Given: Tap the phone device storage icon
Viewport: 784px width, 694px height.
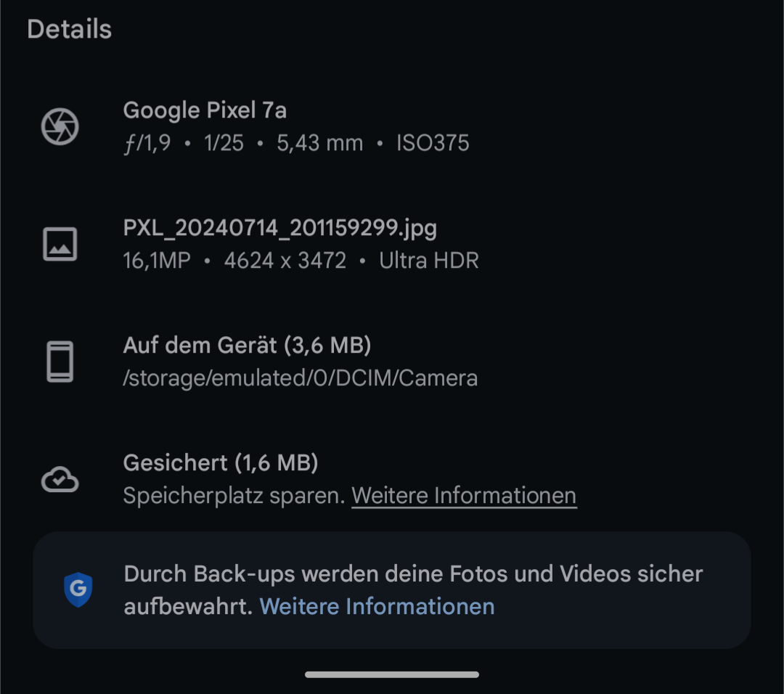Looking at the screenshot, I should tap(60, 361).
